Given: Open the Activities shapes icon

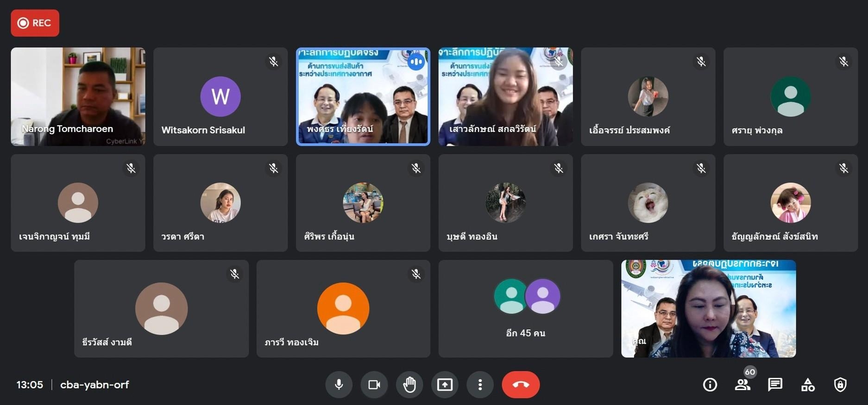Looking at the screenshot, I should click(808, 385).
